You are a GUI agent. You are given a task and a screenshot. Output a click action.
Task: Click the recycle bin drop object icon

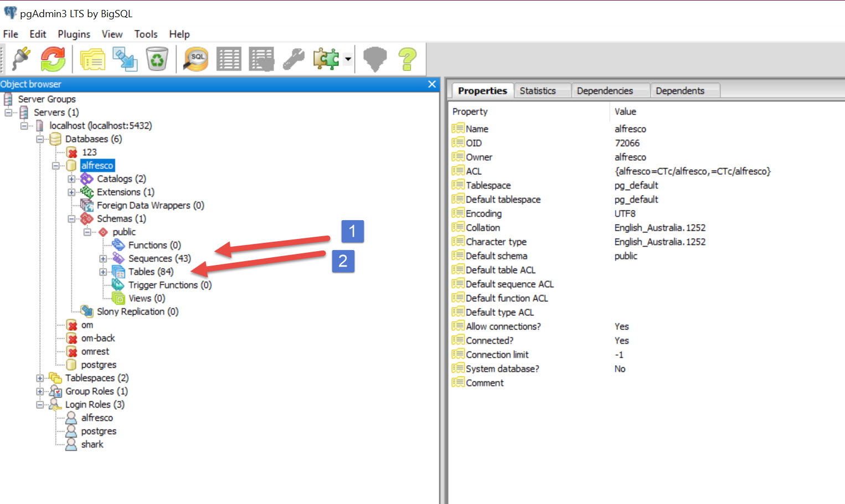pos(157,59)
